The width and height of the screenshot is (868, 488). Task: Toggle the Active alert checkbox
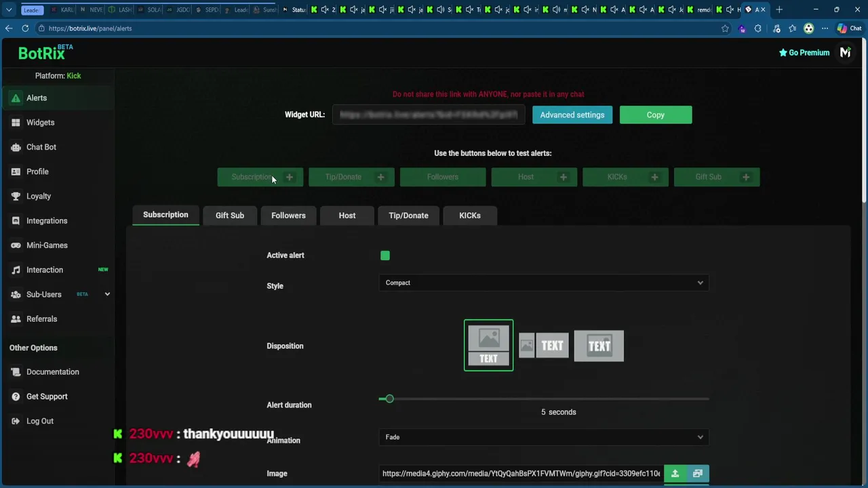pyautogui.click(x=385, y=256)
